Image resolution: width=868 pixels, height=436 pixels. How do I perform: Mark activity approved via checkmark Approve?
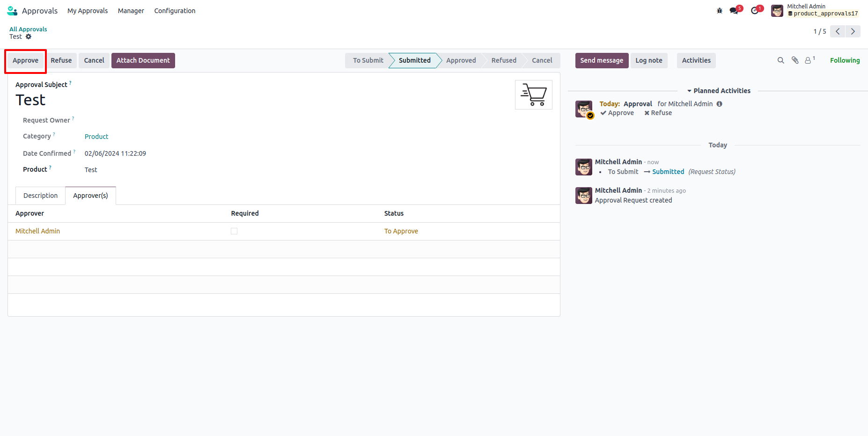pyautogui.click(x=617, y=113)
